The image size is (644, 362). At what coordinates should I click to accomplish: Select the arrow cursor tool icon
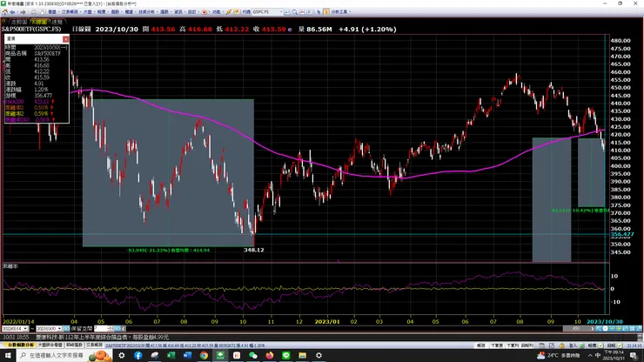tap(319, 12)
